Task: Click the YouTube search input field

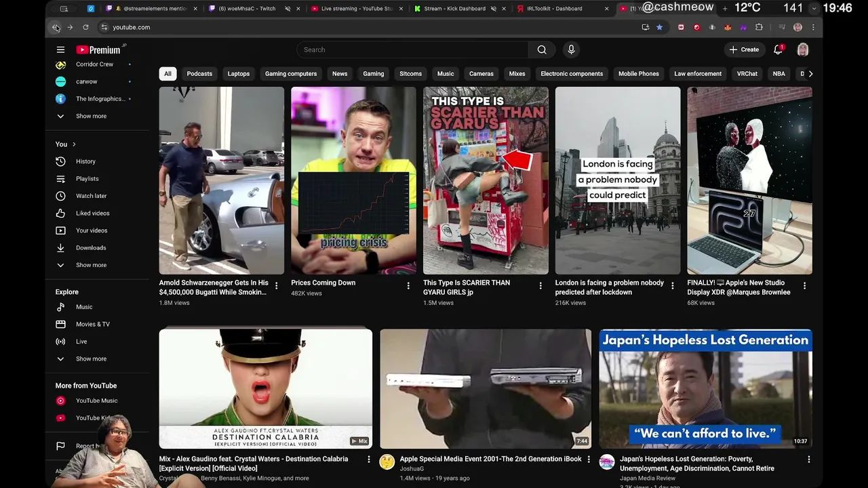Action: click(412, 49)
